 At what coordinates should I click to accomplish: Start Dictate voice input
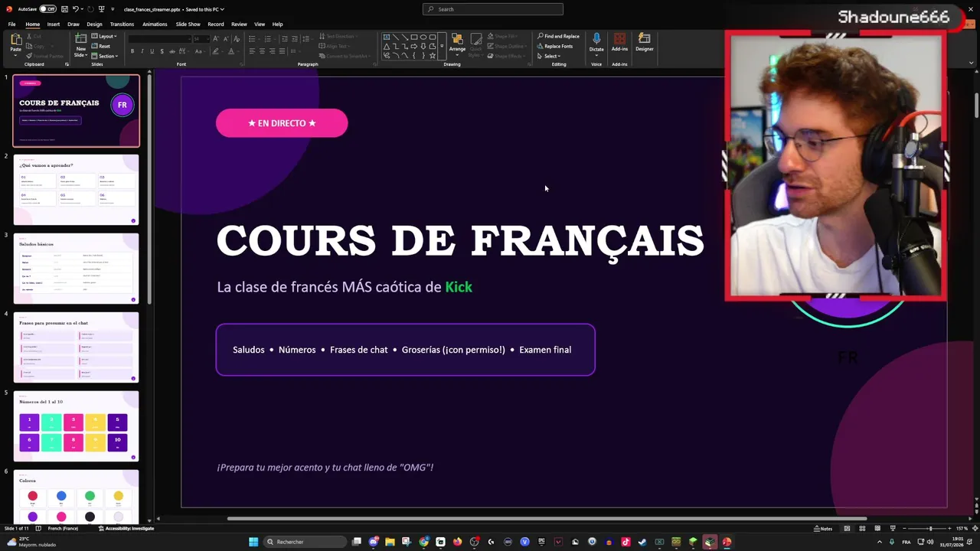[x=596, y=44]
